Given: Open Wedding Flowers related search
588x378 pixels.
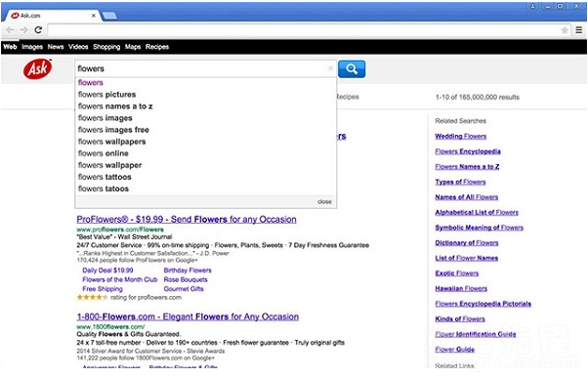Looking at the screenshot, I should [x=460, y=136].
